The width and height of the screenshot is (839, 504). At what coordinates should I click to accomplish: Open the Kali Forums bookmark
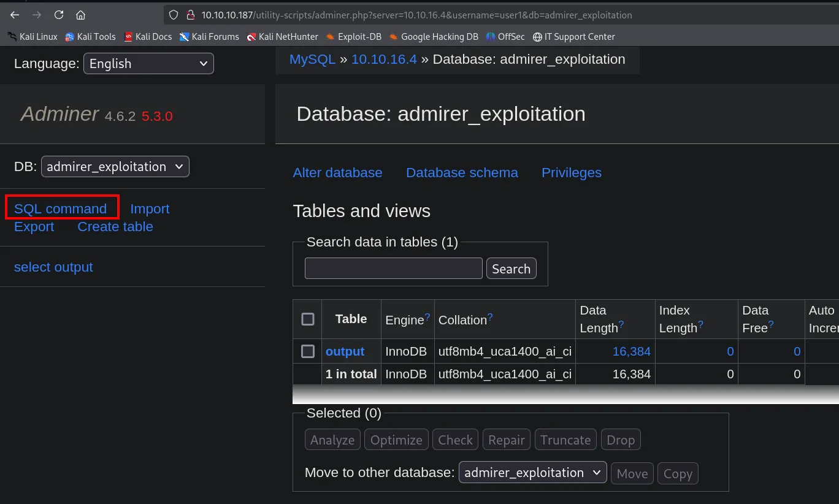coord(209,37)
